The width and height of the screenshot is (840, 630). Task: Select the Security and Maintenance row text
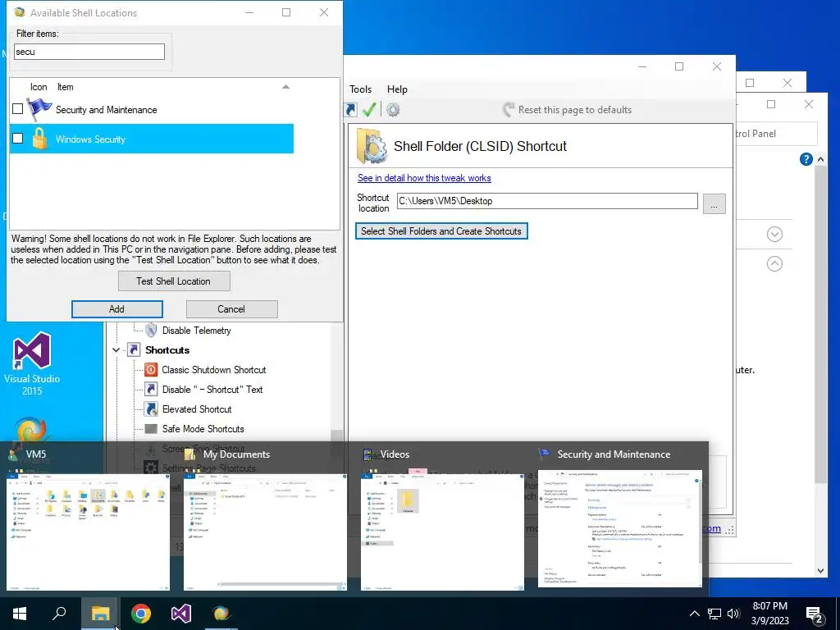[x=106, y=110]
